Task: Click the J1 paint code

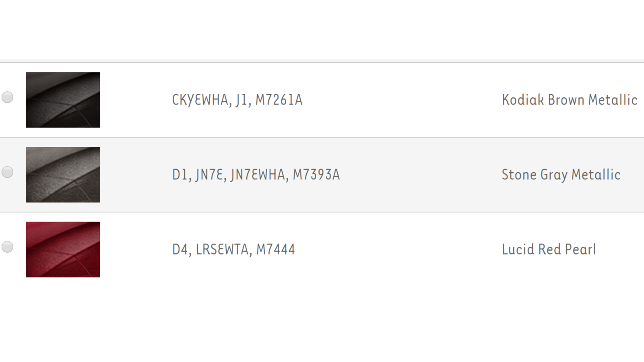Action: pos(242,100)
